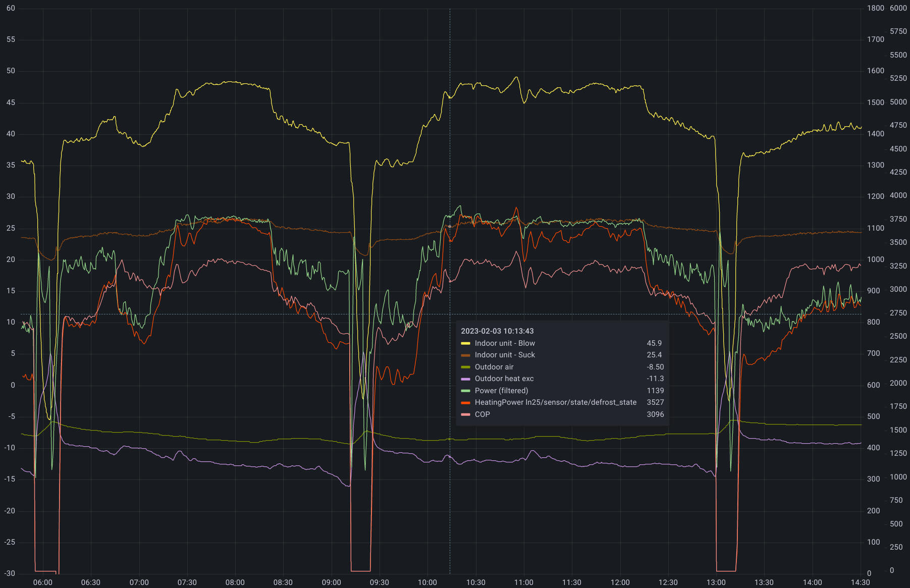Click the 10:00 time axis label
Viewport: 910px width, 588px height.
tap(427, 582)
